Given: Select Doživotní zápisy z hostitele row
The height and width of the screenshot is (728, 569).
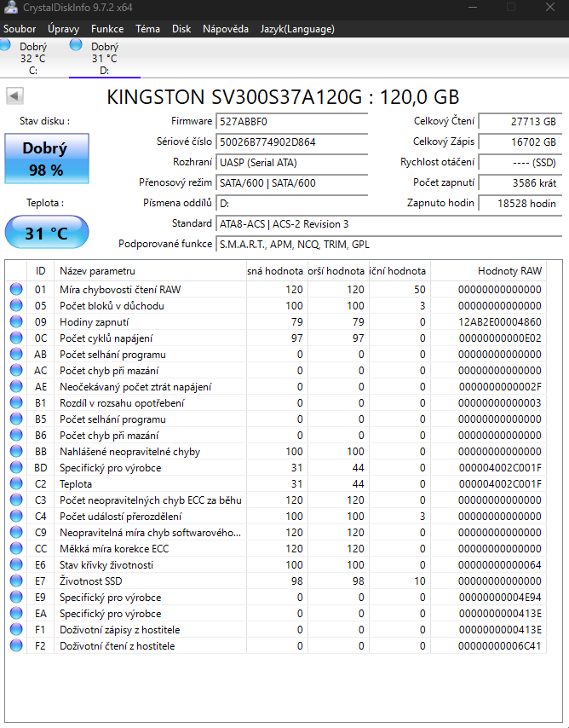Looking at the screenshot, I should coord(276,630).
